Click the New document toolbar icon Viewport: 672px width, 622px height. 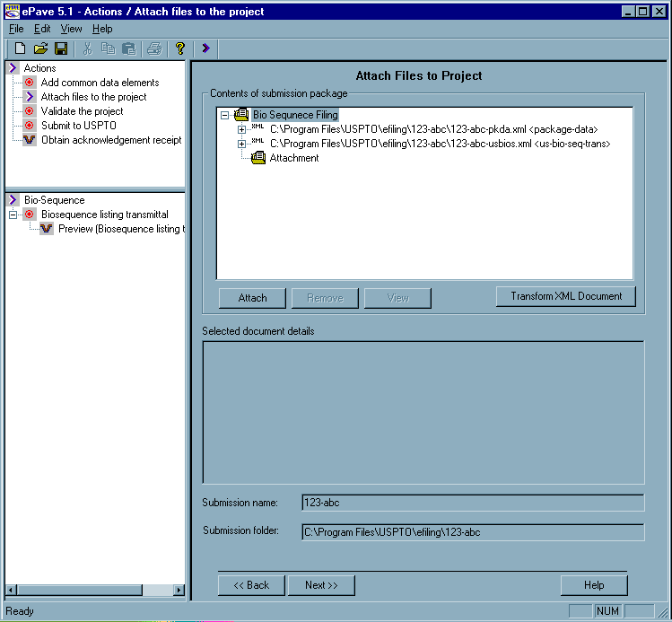pos(20,48)
